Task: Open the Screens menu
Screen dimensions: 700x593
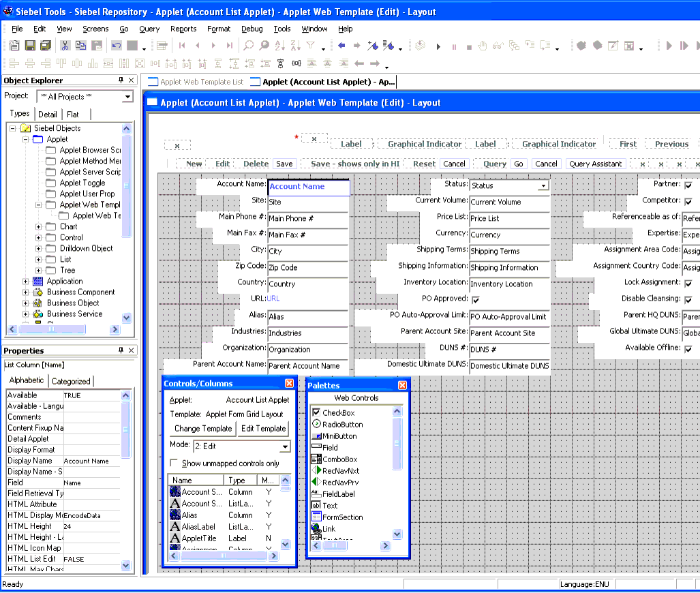Action: click(x=95, y=29)
